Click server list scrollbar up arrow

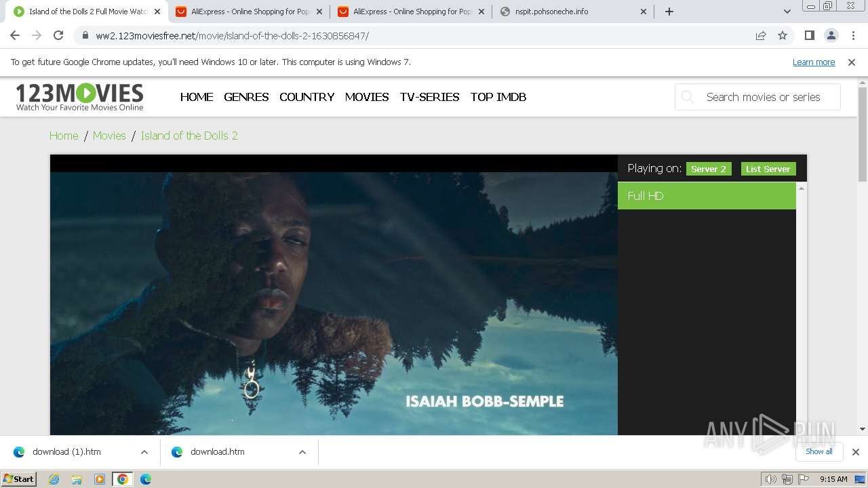pyautogui.click(x=802, y=188)
